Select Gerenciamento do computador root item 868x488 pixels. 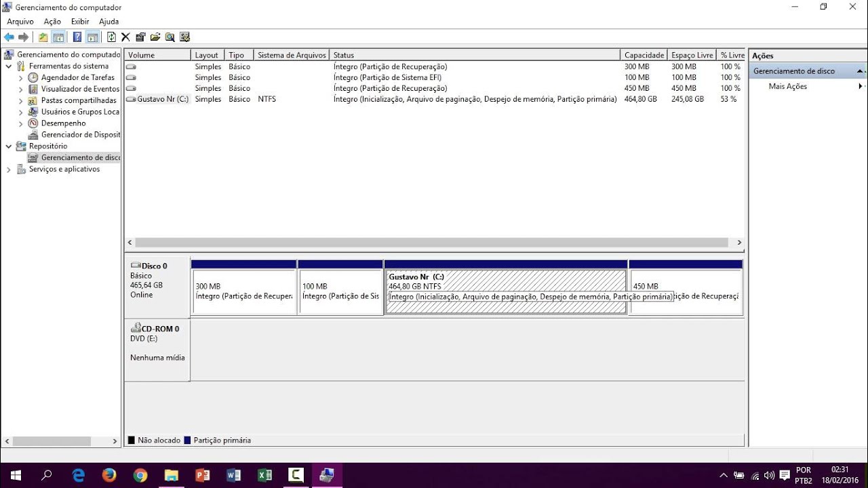click(x=62, y=55)
